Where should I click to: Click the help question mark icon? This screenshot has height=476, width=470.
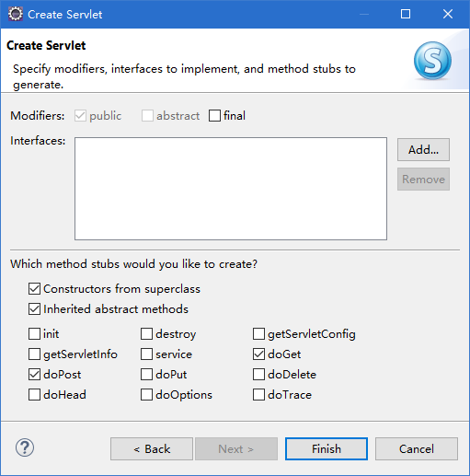(25, 447)
